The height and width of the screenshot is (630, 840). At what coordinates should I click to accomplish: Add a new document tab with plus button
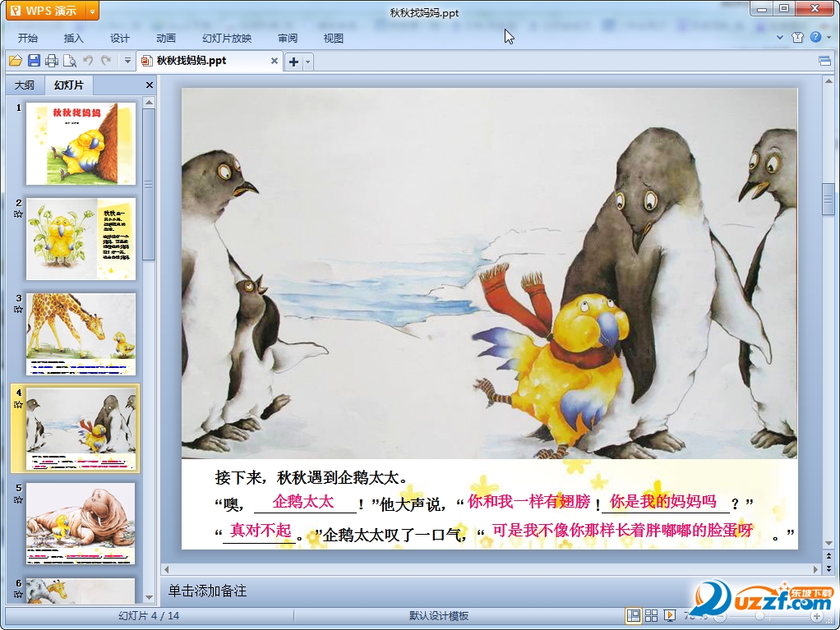[293, 62]
